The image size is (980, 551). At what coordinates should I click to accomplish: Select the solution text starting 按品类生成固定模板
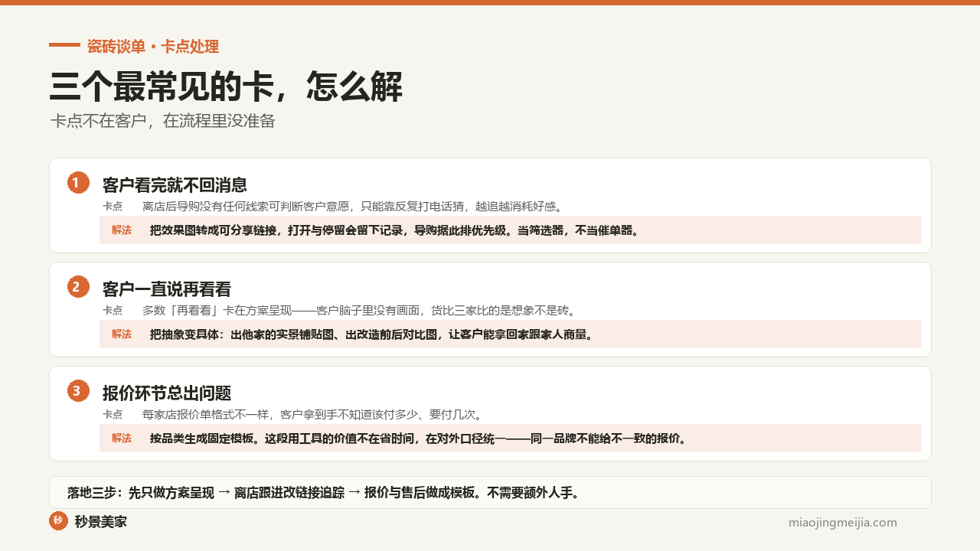pos(419,439)
